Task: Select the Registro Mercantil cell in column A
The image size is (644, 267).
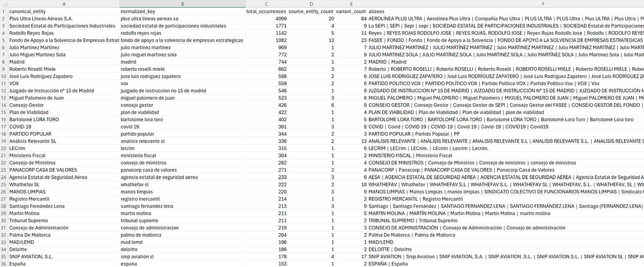Action: coord(63,198)
